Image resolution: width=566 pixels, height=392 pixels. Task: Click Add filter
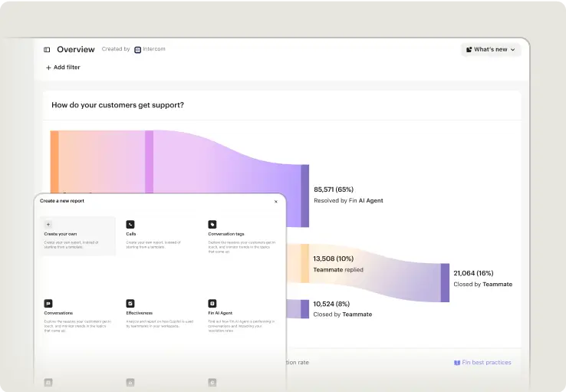tap(62, 68)
